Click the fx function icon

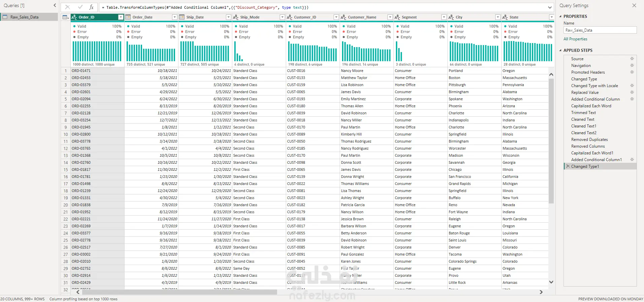91,7
